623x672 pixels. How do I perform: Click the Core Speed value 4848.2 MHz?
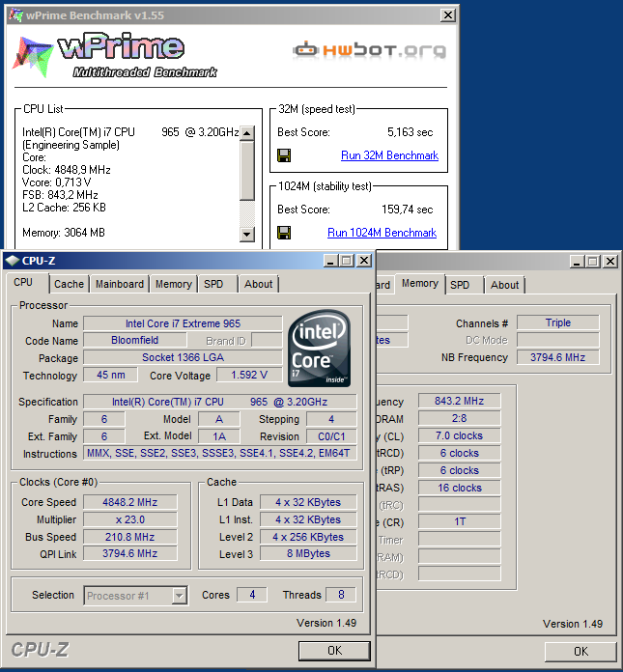pyautogui.click(x=130, y=502)
